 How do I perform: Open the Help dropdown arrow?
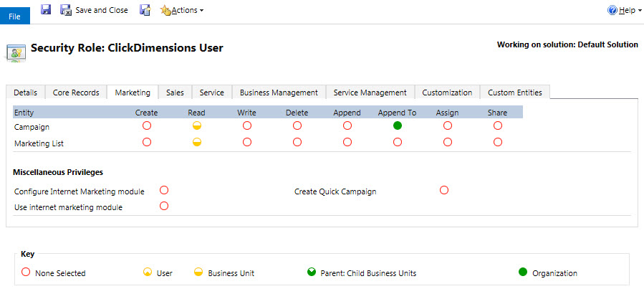(x=637, y=11)
